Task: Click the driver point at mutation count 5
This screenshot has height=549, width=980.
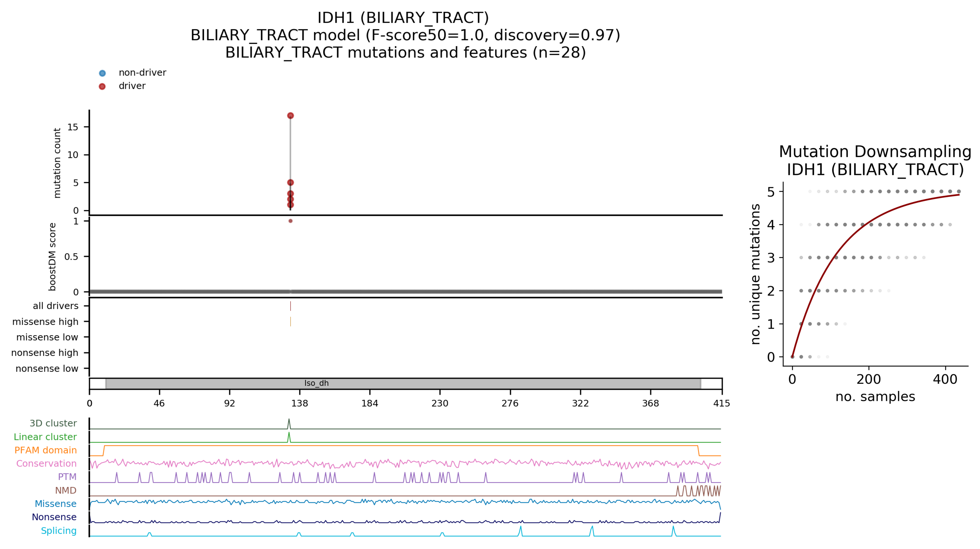Action: 290,183
